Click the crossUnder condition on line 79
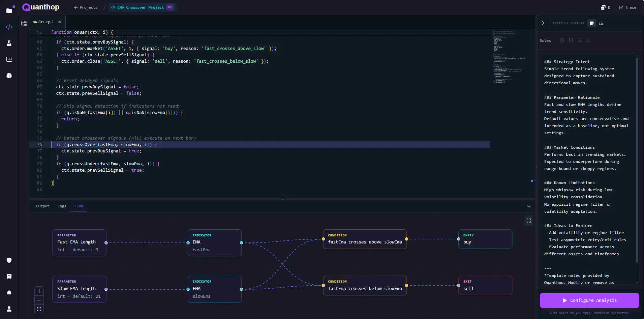The image size is (644, 319). click(x=108, y=164)
